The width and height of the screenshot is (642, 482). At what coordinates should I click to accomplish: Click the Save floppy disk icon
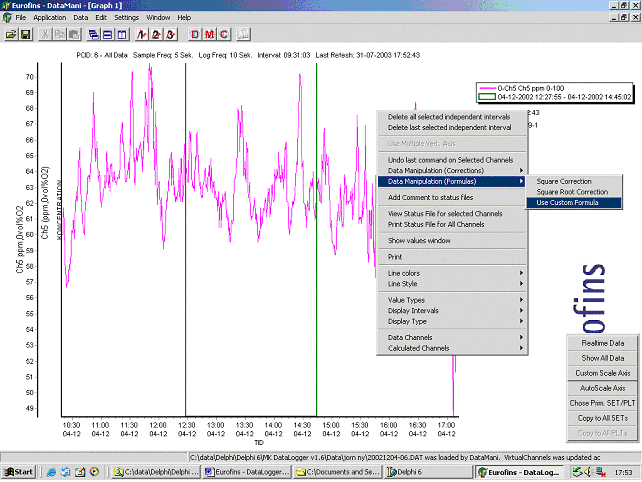pyautogui.click(x=26, y=34)
